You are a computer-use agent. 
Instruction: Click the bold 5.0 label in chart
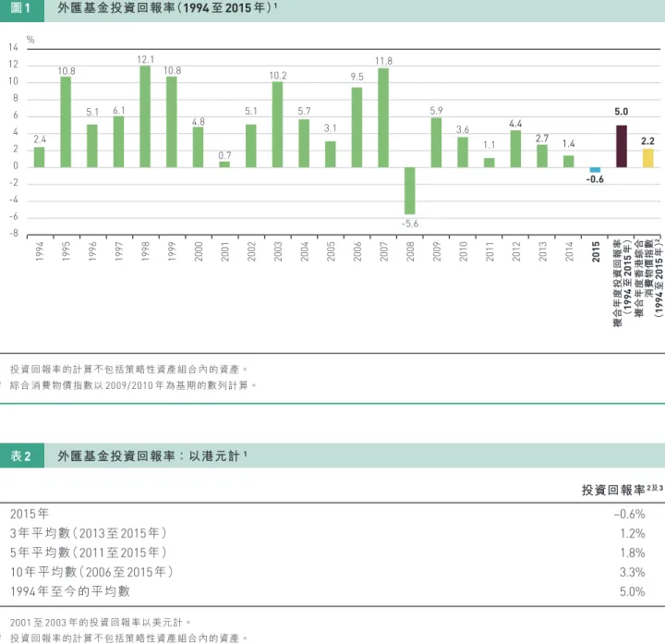point(622,112)
